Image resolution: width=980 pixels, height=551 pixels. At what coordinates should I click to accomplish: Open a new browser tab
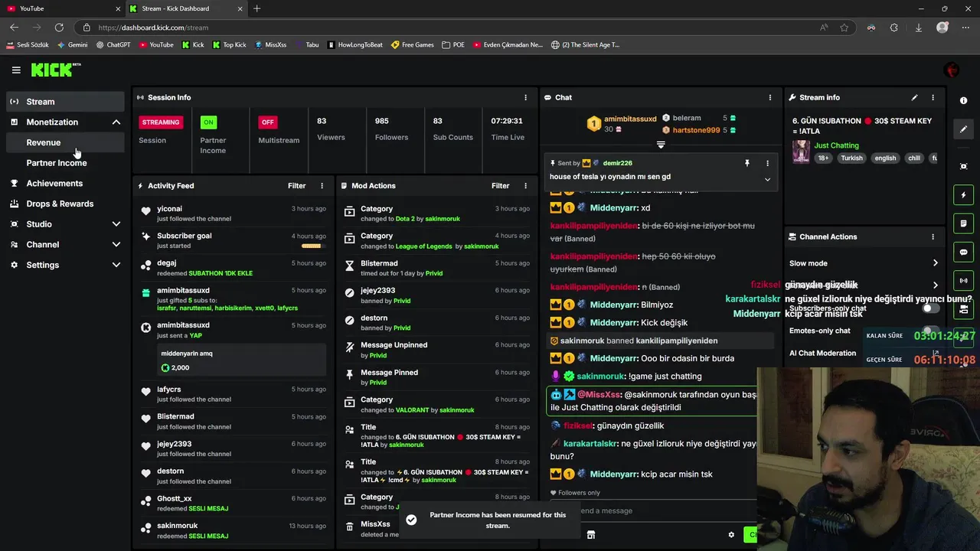pos(256,8)
